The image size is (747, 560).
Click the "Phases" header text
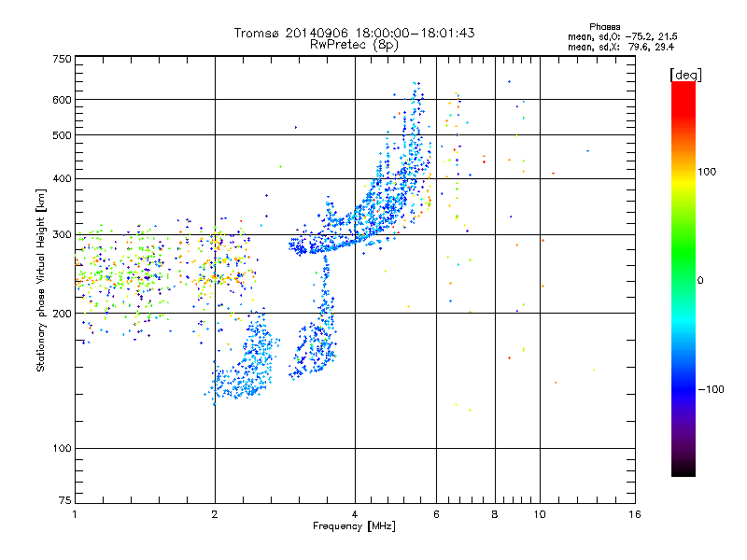tap(604, 27)
